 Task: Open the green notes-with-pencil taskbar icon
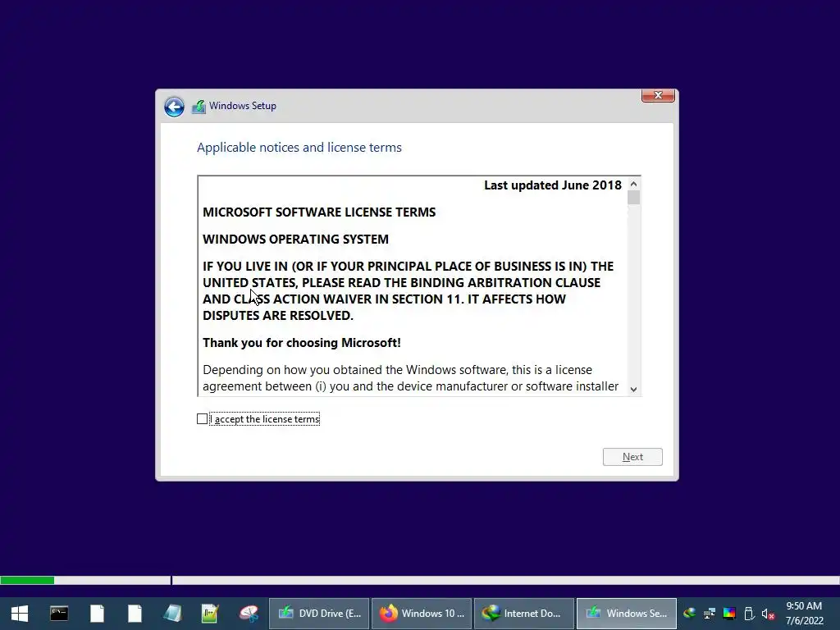210,614
